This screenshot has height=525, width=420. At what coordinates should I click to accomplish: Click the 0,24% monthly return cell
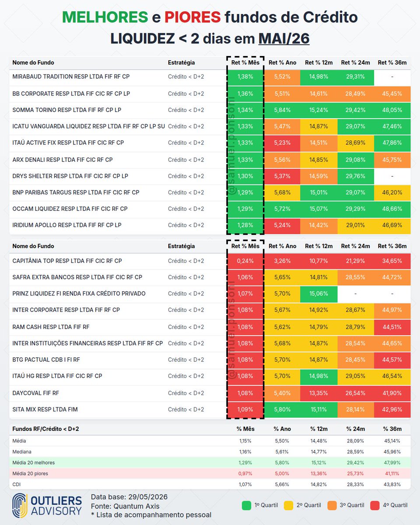(x=245, y=261)
